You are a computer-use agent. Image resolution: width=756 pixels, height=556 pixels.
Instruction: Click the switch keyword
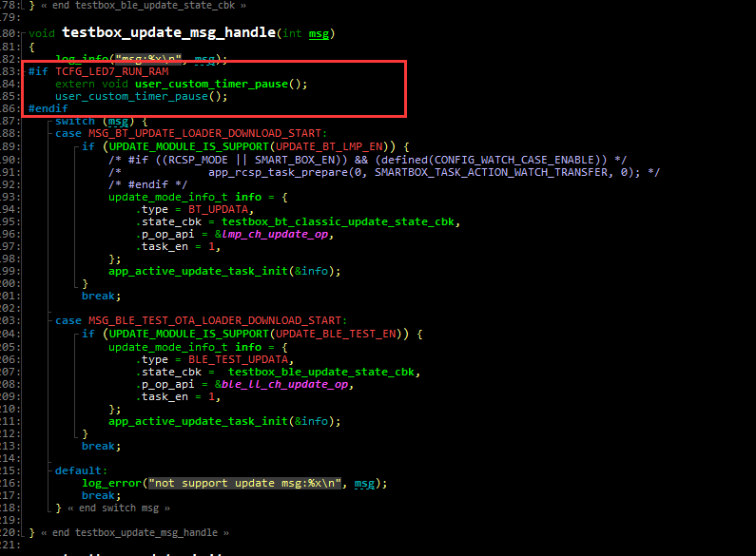point(75,121)
